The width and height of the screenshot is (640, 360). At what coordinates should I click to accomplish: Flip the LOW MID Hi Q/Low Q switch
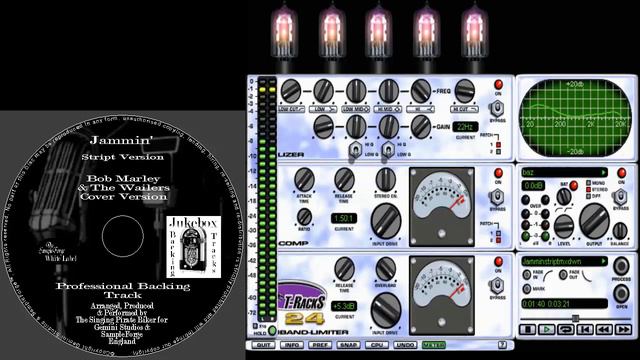355,150
